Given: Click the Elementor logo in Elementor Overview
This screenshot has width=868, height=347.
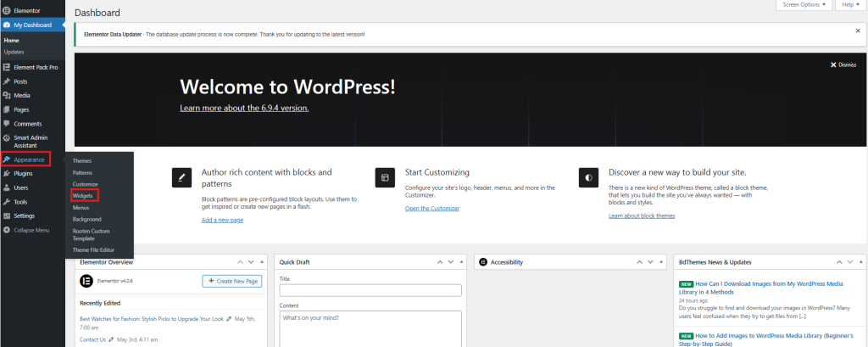Looking at the screenshot, I should pos(86,281).
